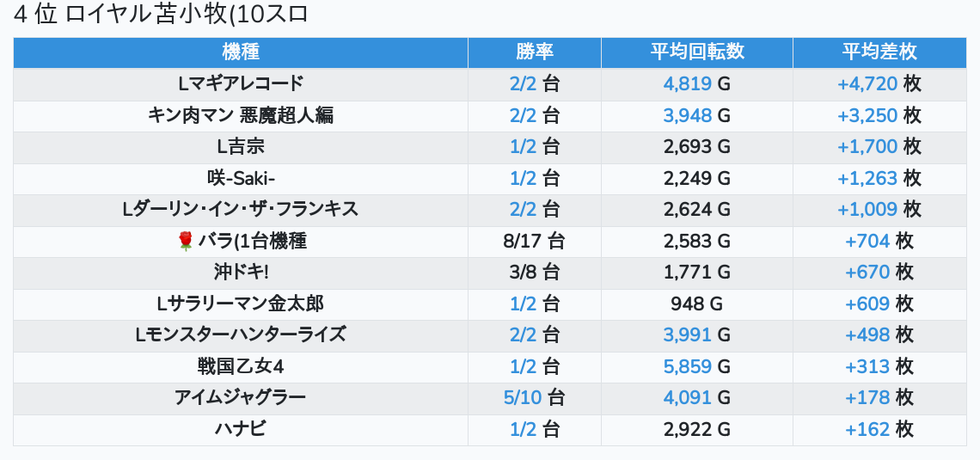
Task: Click Lダーリン・イン・ザ・フランキス row name
Action: 240,209
